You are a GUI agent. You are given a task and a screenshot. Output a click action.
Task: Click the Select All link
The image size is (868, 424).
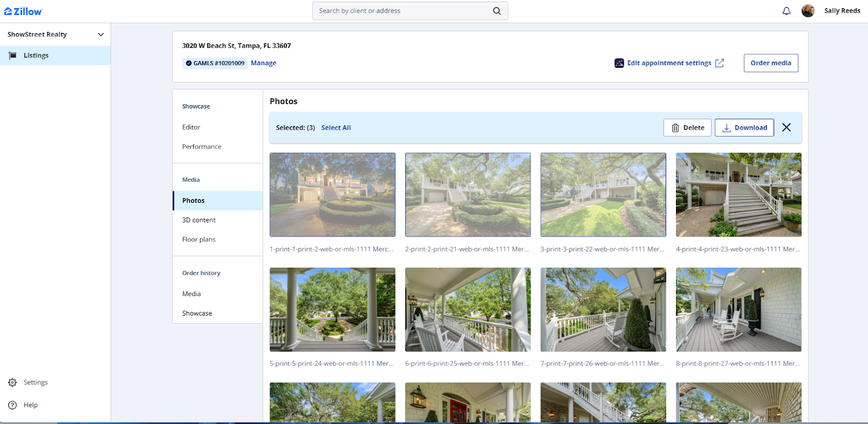tap(336, 128)
